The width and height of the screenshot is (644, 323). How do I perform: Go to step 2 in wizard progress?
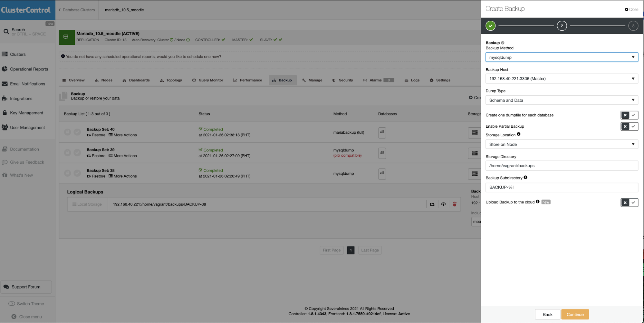point(562,26)
